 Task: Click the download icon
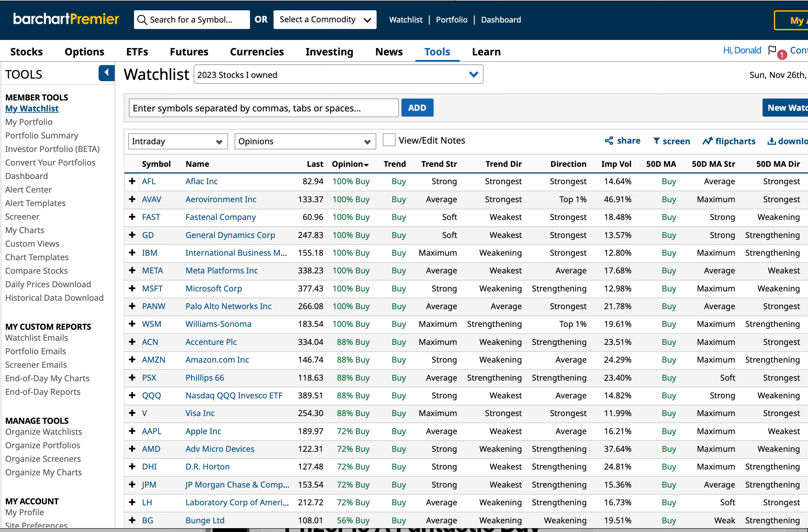tap(771, 141)
